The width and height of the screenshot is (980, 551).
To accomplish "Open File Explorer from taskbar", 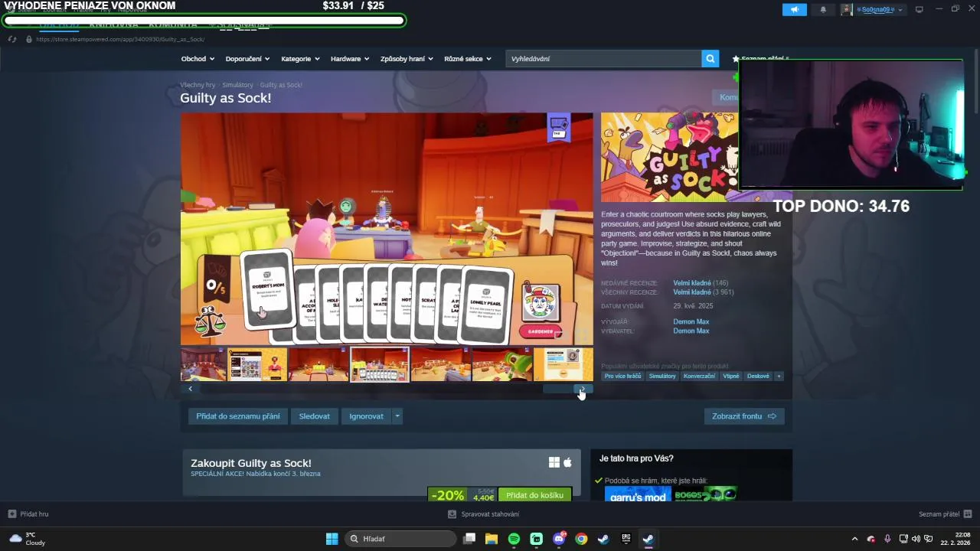I will (492, 539).
